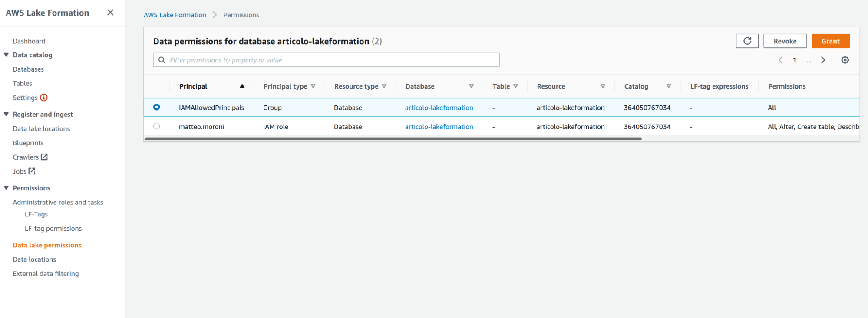Click the Group principal type cell
The image size is (868, 318).
[x=272, y=108]
